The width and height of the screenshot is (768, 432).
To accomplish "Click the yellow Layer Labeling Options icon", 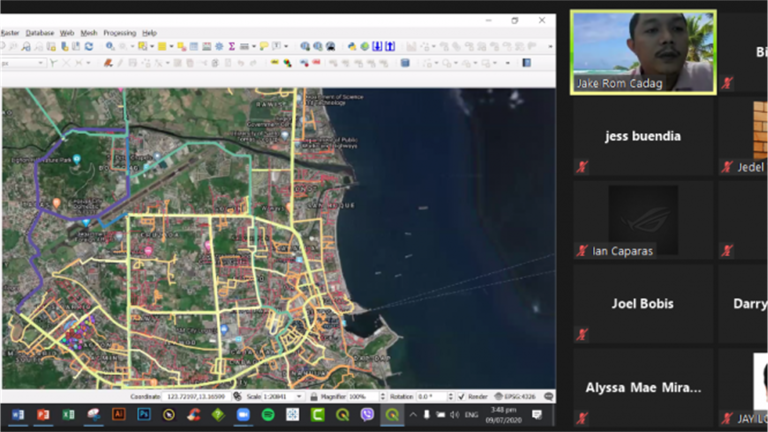I will click(x=274, y=63).
